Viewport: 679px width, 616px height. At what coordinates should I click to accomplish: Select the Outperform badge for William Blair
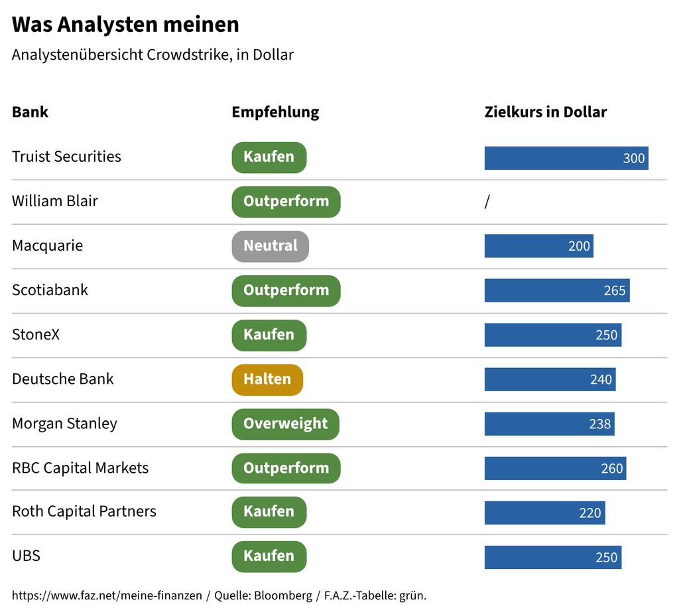pyautogui.click(x=286, y=202)
